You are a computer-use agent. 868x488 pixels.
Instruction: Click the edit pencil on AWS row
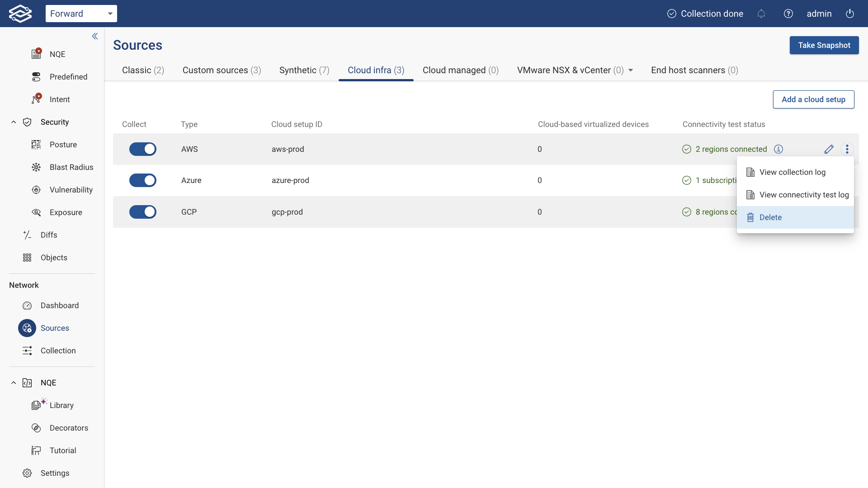pos(829,149)
